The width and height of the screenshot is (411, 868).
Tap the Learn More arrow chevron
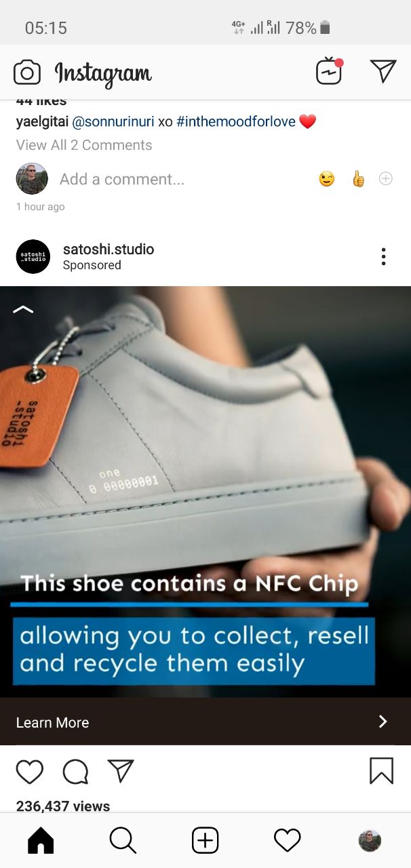[383, 722]
